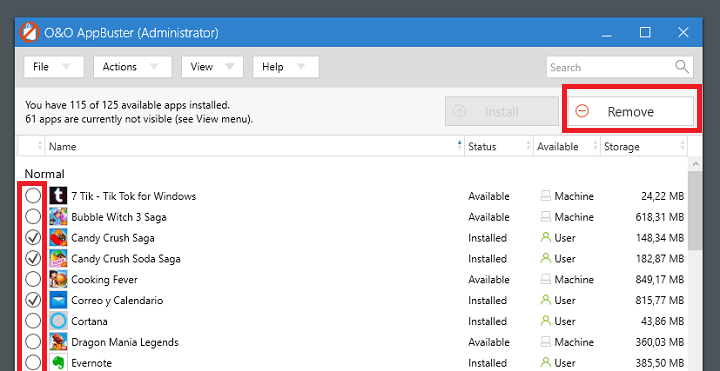Open the View dropdown menu
The width and height of the screenshot is (720, 371).
212,67
